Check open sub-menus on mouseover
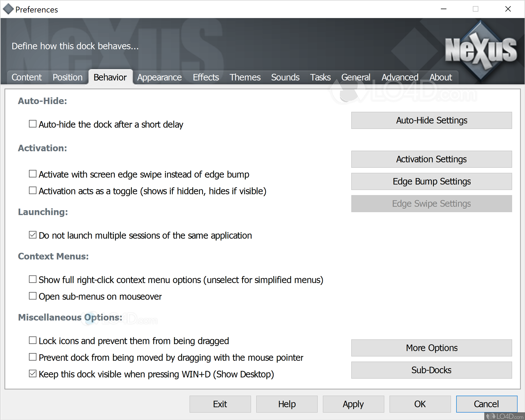The width and height of the screenshot is (525, 420). (32, 296)
